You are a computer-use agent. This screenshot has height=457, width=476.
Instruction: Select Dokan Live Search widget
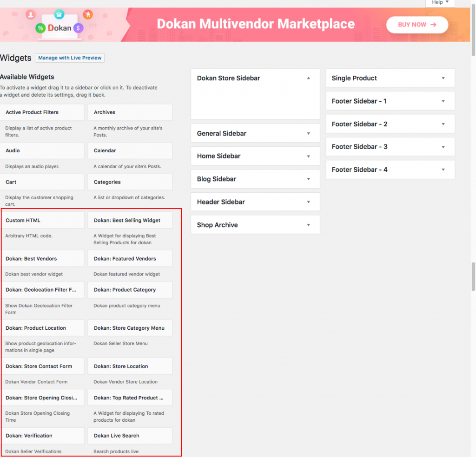130,436
